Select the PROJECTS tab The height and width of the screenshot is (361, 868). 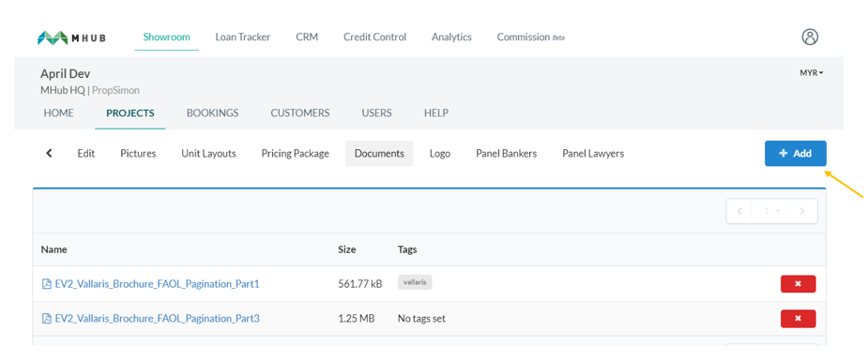130,113
